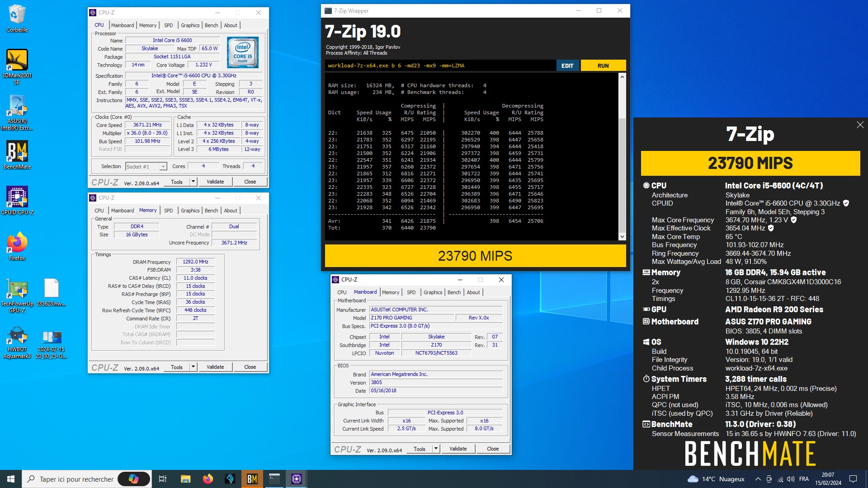868x488 pixels.
Task: Open the Corbeille recycle bin icon
Action: pos(17,18)
